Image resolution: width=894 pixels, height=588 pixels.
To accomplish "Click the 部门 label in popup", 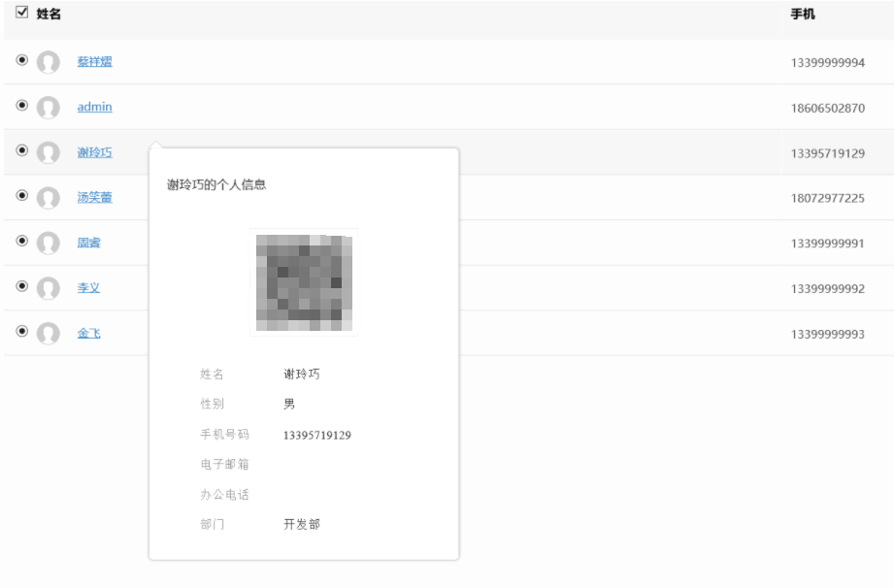I will [x=213, y=524].
